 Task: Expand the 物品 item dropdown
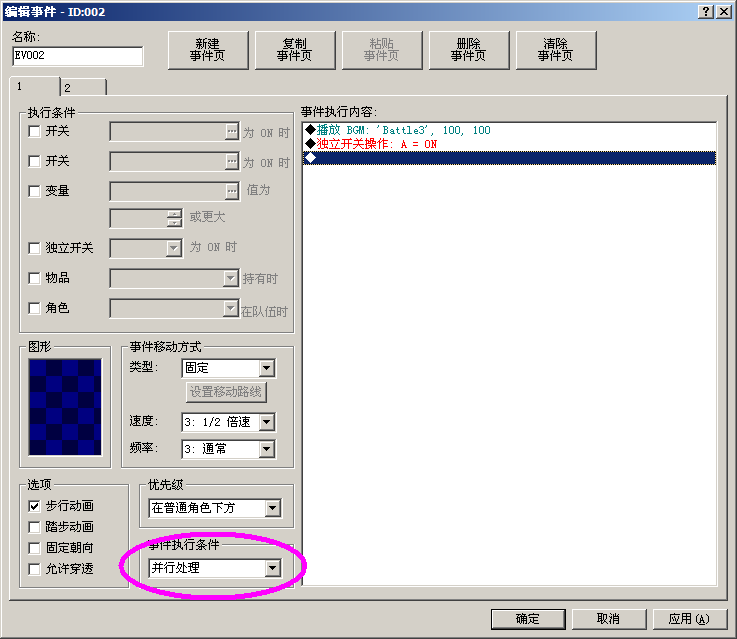tap(230, 278)
